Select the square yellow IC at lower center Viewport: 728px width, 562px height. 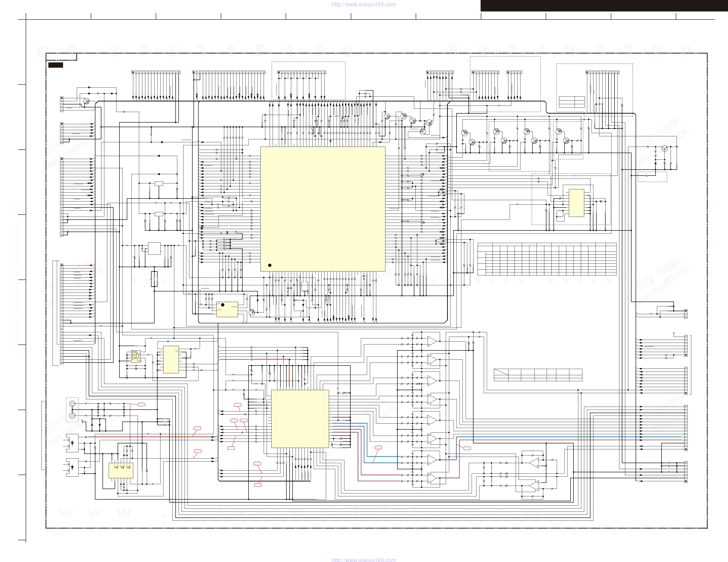300,419
